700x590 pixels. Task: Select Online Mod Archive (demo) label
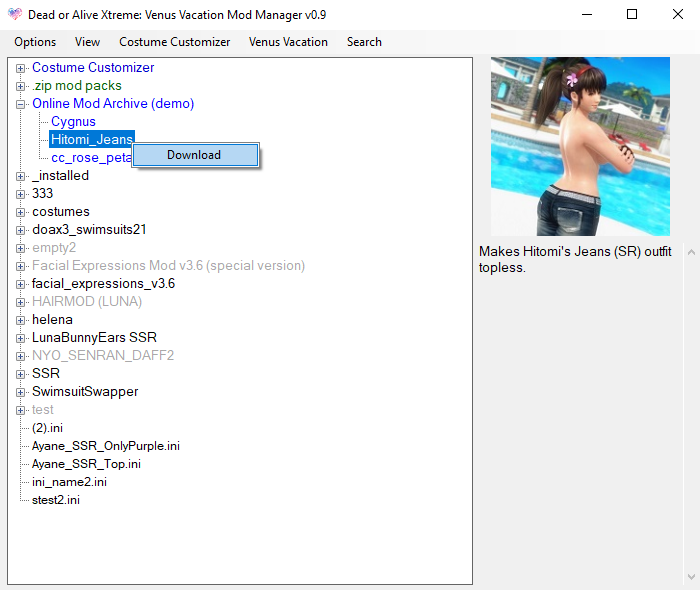tap(113, 104)
